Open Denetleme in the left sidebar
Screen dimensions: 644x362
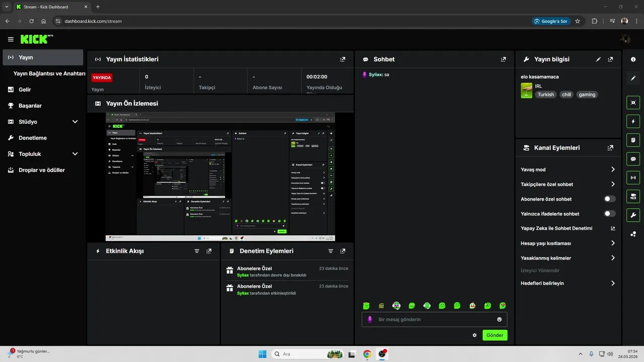coord(43,138)
